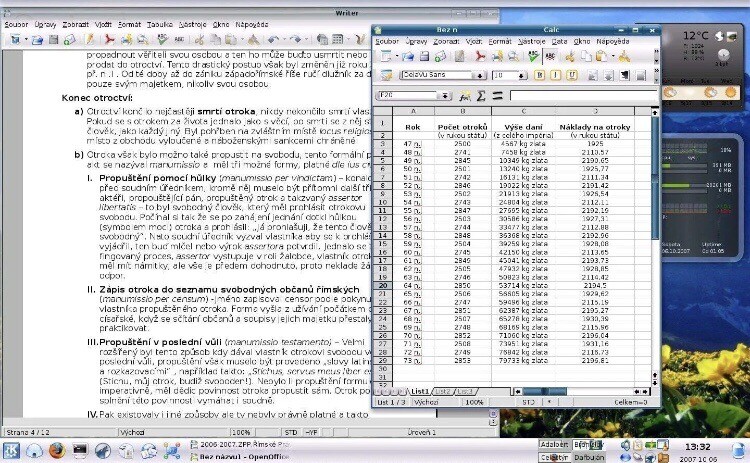Open Page preview in Calc toolbar

coord(513,57)
